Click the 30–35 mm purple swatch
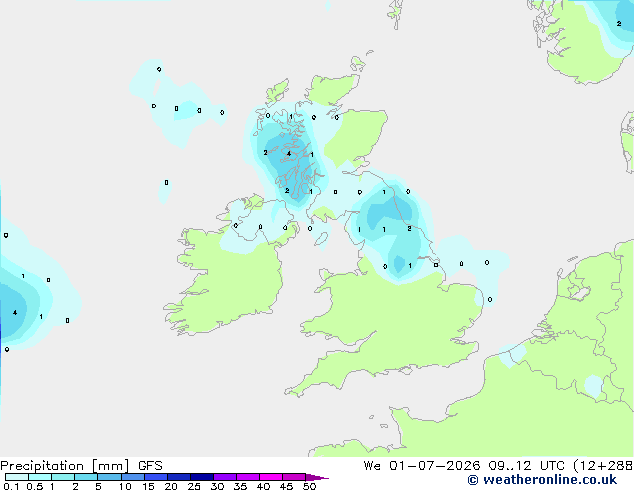 click(x=225, y=477)
